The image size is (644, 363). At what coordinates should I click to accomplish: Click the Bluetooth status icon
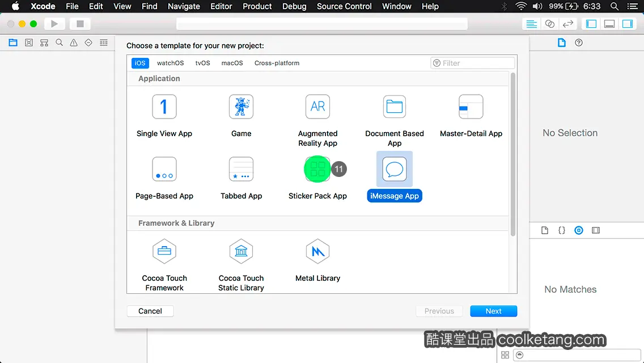coord(505,6)
